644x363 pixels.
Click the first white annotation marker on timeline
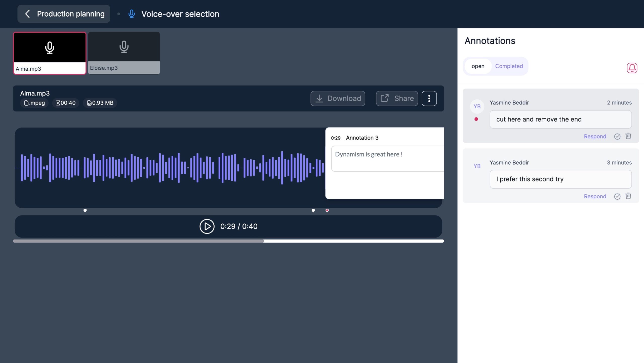coord(85,210)
